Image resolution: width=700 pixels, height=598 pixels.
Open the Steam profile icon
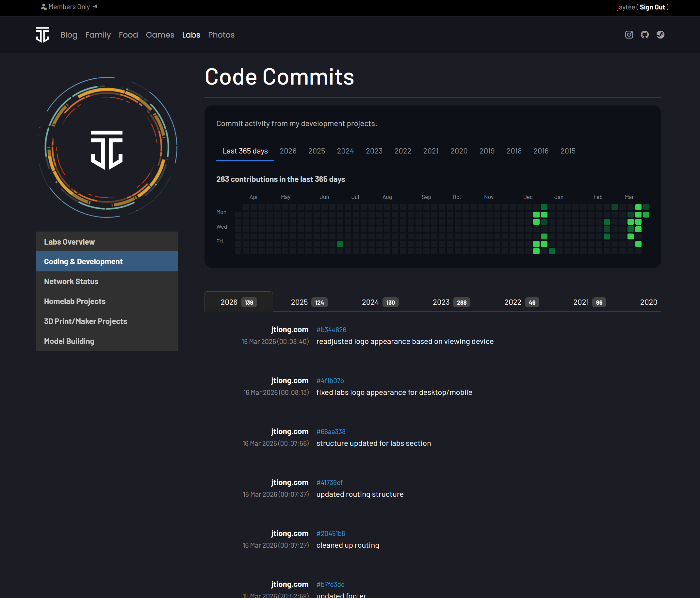pos(660,35)
